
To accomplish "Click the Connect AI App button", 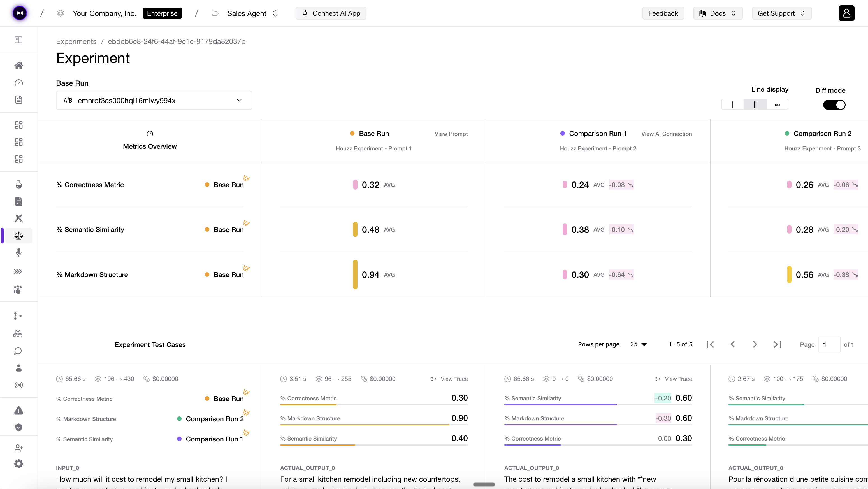I will tap(331, 13).
